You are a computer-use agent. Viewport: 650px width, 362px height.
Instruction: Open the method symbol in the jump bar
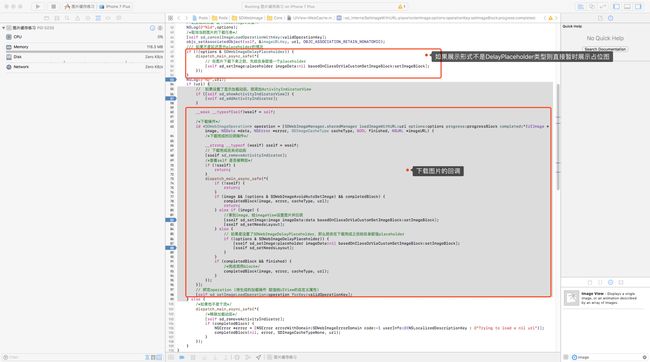coord(436,18)
